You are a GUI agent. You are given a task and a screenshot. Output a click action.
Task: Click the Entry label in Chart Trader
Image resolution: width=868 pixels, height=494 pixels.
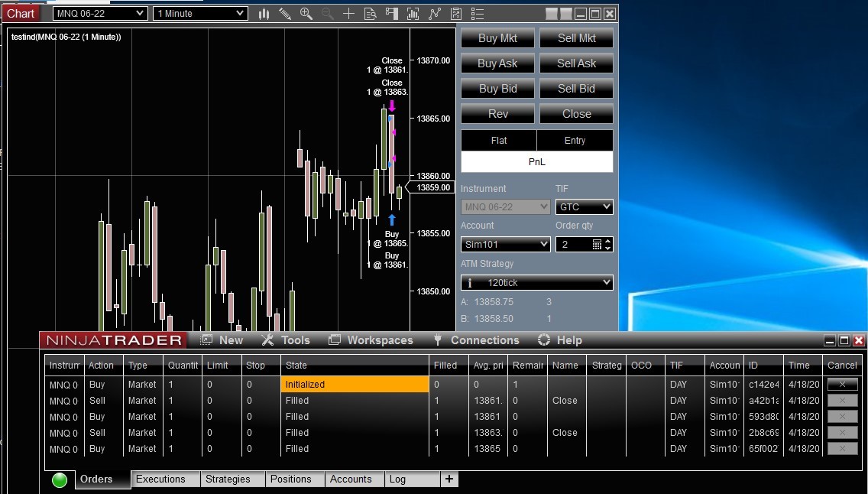[575, 141]
